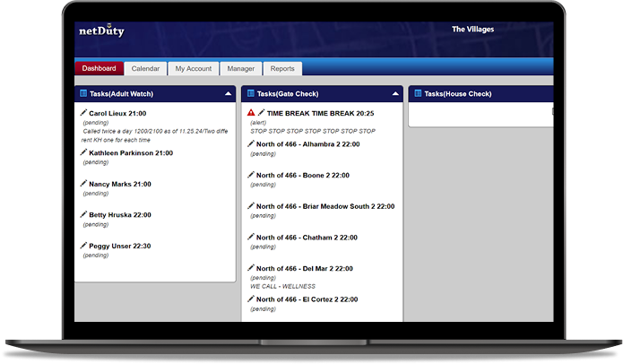Open North of 466 - Briar Meadow South task
The width and height of the screenshot is (623, 364).
325,206
